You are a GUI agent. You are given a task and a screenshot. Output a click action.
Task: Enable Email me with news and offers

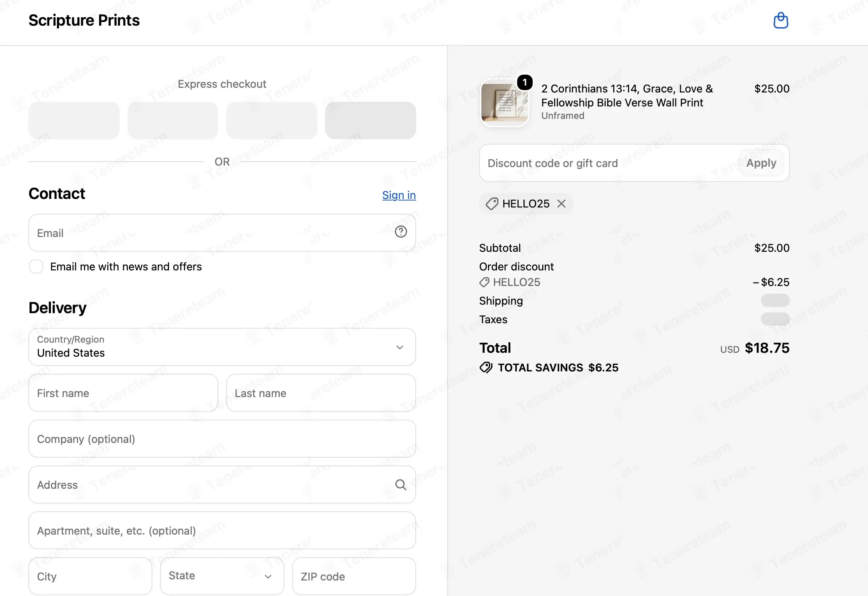pyautogui.click(x=36, y=267)
